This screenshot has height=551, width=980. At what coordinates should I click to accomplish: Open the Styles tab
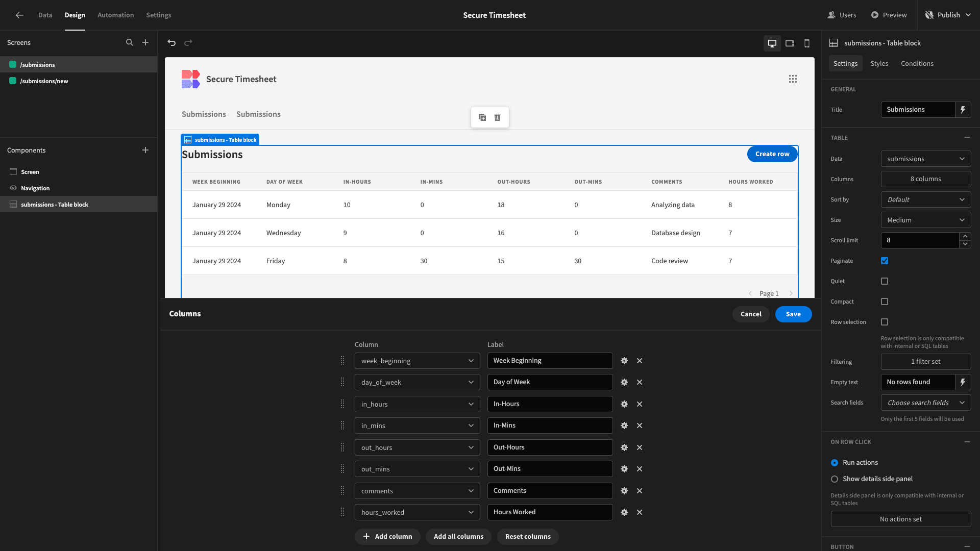(x=879, y=64)
